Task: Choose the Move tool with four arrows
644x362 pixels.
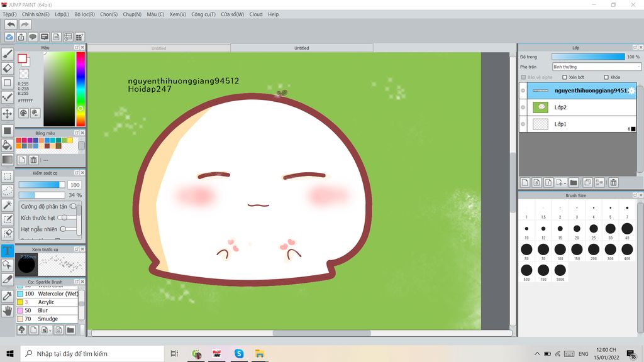Action: point(8,114)
